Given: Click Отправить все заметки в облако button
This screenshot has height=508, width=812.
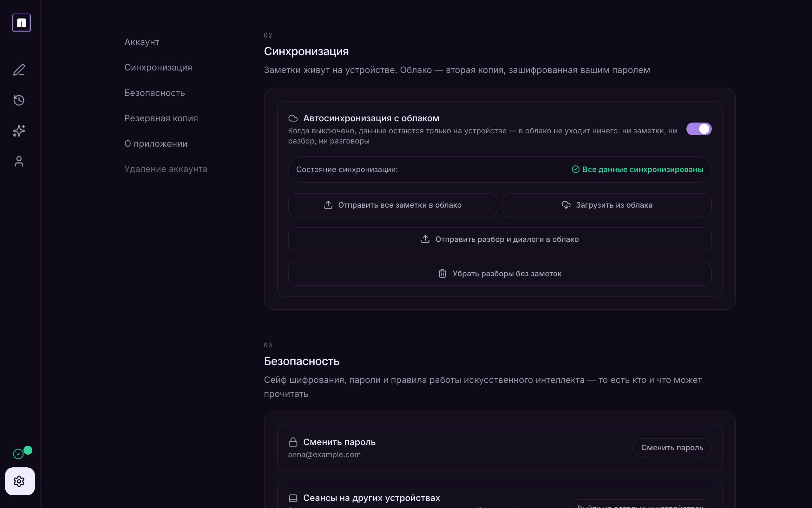Looking at the screenshot, I should point(392,205).
